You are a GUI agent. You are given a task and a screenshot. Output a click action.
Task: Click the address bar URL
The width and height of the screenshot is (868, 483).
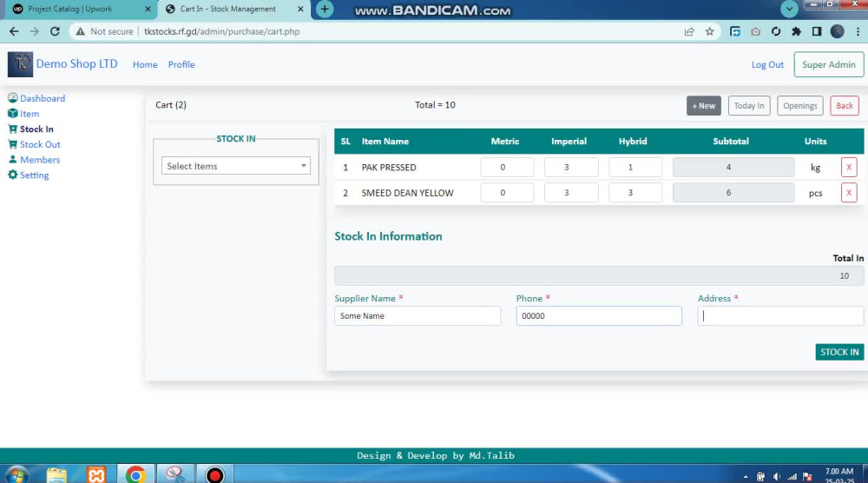[x=222, y=31]
